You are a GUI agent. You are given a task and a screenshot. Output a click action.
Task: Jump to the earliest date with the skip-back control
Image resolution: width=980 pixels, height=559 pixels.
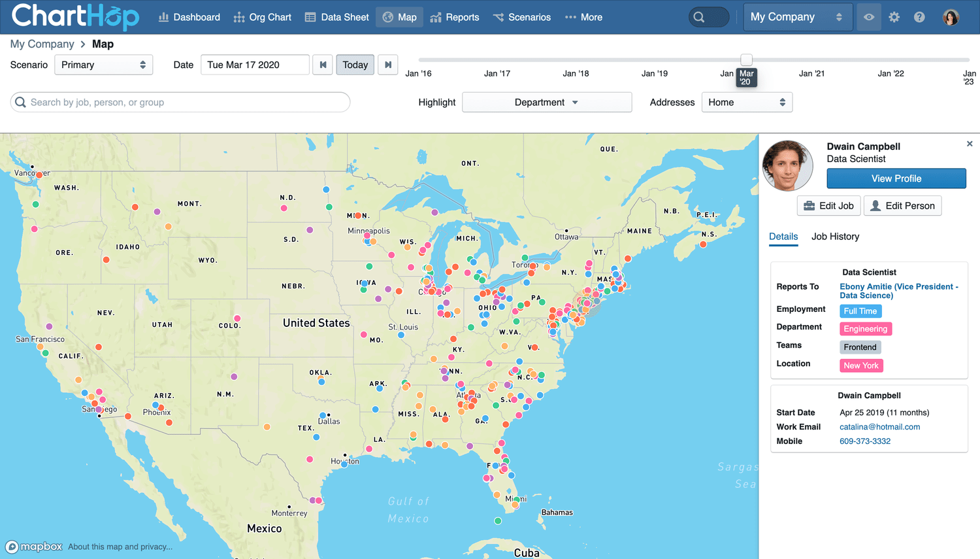pyautogui.click(x=322, y=65)
